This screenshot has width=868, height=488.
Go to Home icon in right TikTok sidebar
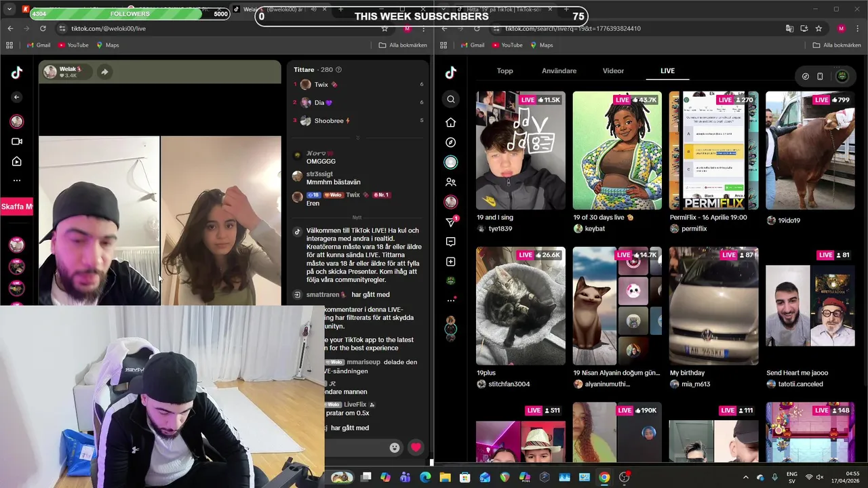[x=451, y=123]
